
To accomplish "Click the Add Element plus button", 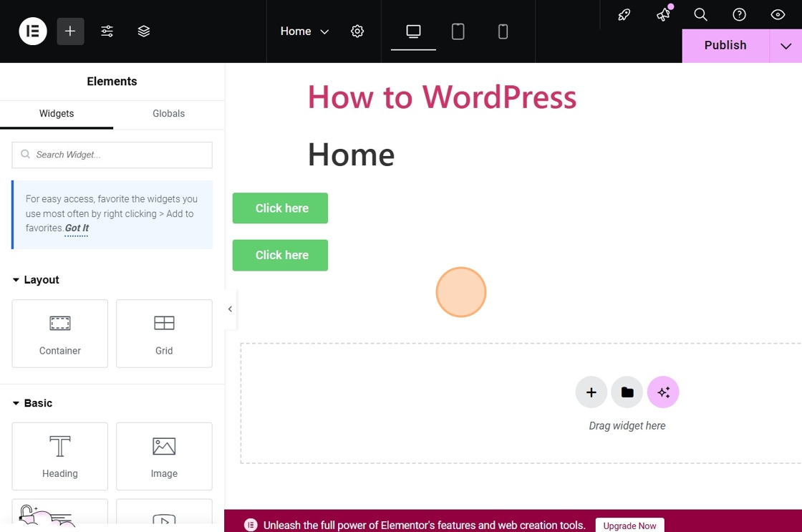I will (70, 32).
